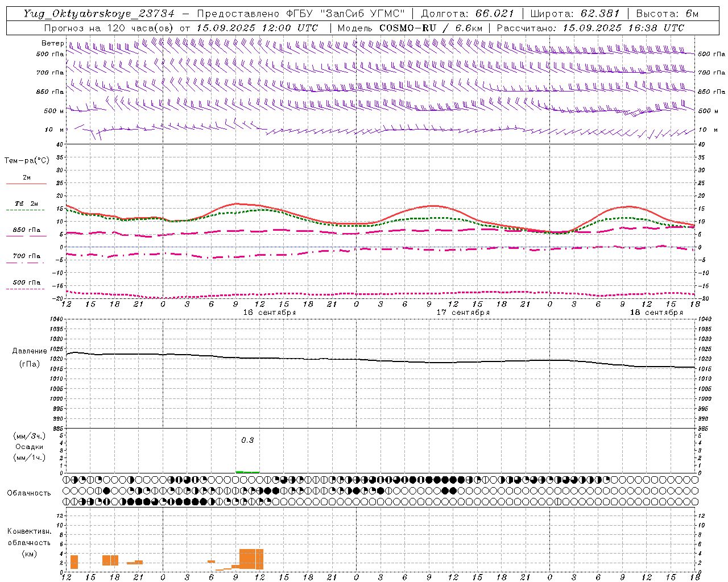This screenshot has height=582, width=728.
Task: Click the 0.3 precipitation amount value
Action: 247,440
